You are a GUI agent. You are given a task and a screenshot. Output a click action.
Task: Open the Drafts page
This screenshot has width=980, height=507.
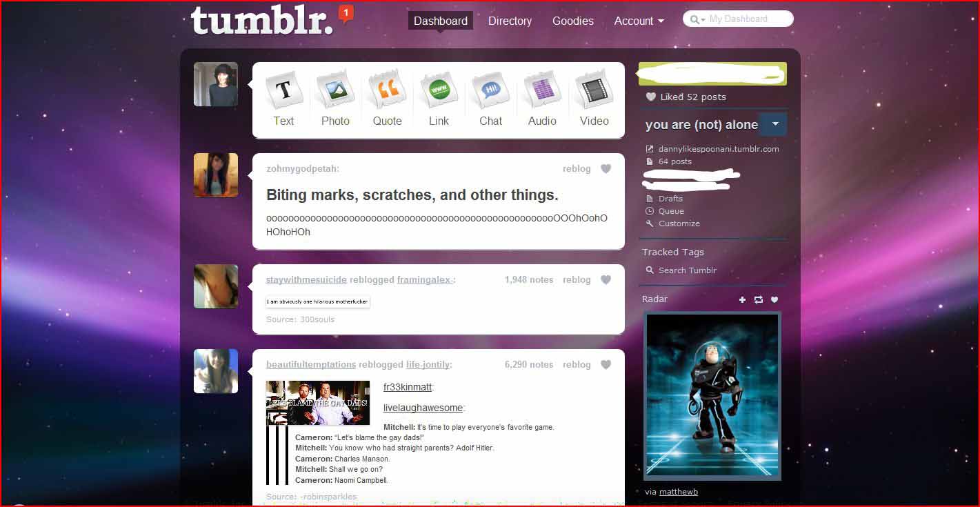click(669, 198)
